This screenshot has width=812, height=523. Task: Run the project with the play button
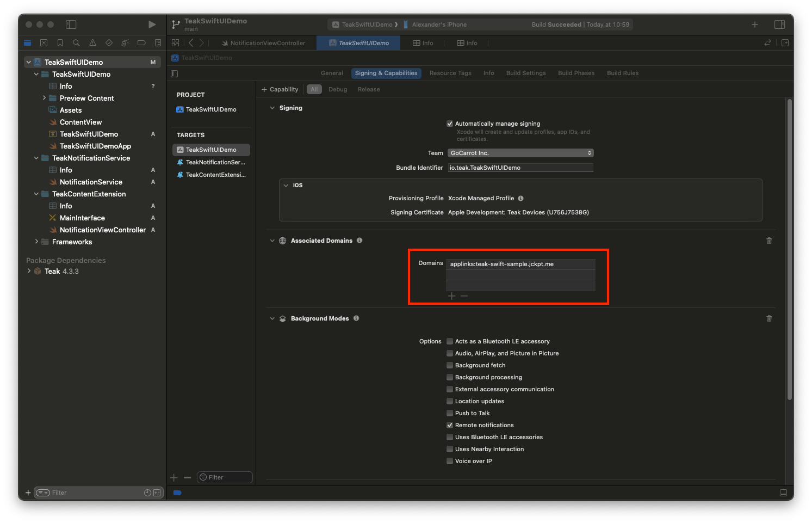pyautogui.click(x=152, y=24)
